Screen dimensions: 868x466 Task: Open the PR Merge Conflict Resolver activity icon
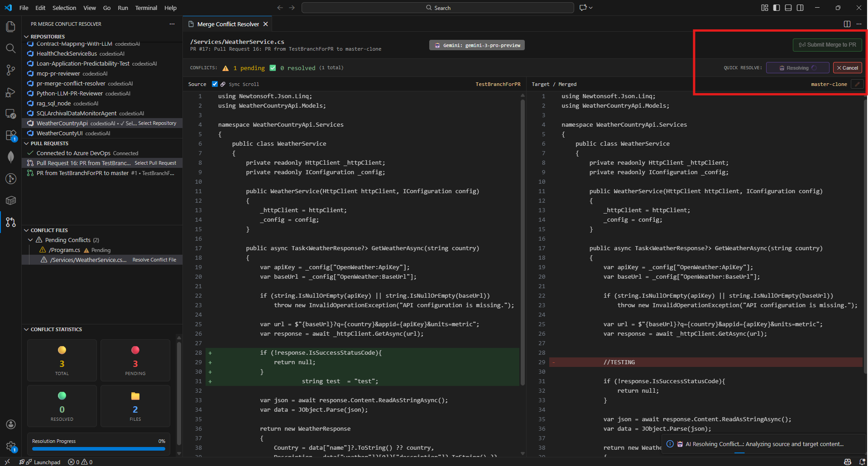10,222
